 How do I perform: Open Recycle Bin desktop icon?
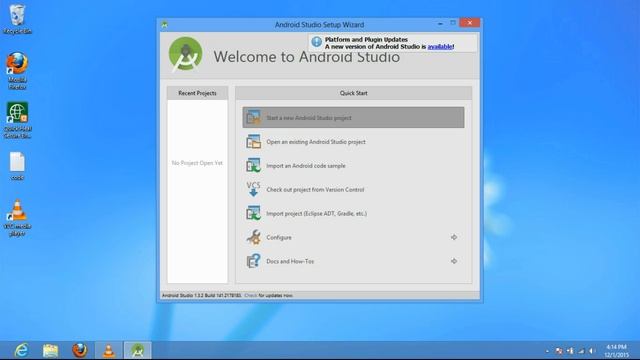click(17, 19)
